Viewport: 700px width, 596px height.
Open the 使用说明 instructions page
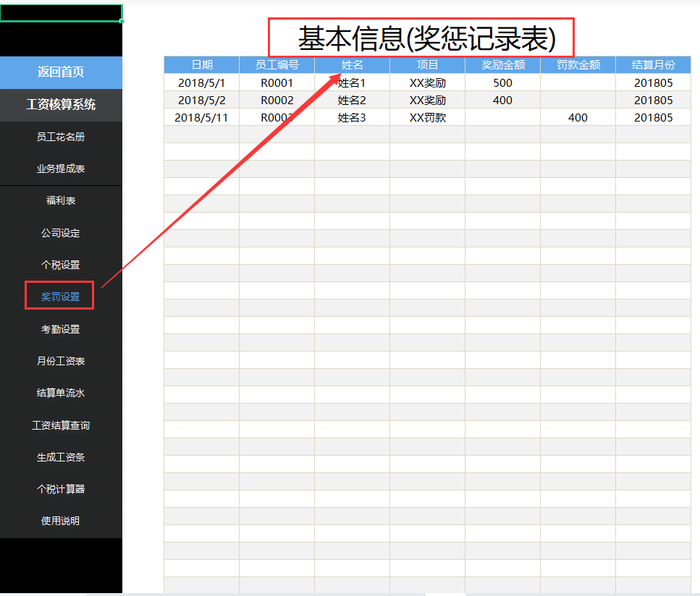click(x=61, y=521)
